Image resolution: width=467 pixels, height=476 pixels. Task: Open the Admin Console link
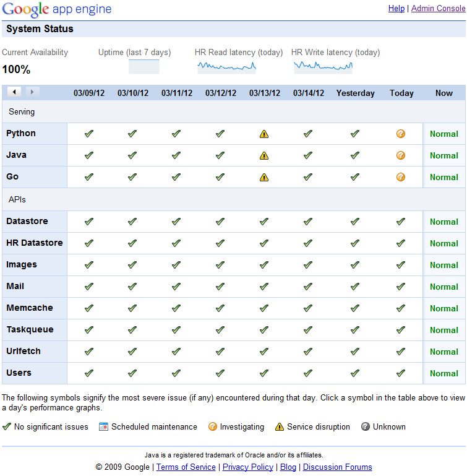[438, 8]
